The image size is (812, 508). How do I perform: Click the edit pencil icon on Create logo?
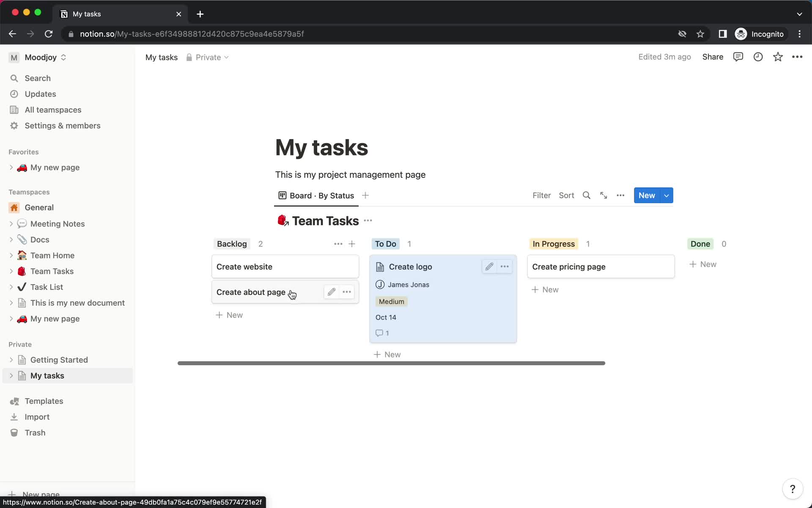[x=489, y=266]
